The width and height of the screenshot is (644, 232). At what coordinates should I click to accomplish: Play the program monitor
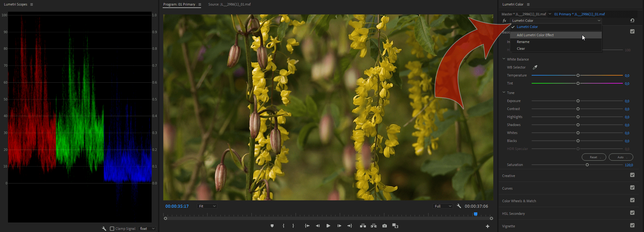point(328,226)
